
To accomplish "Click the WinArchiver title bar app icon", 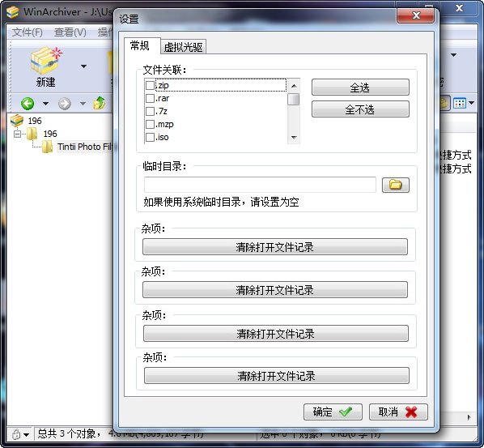I will [13, 11].
